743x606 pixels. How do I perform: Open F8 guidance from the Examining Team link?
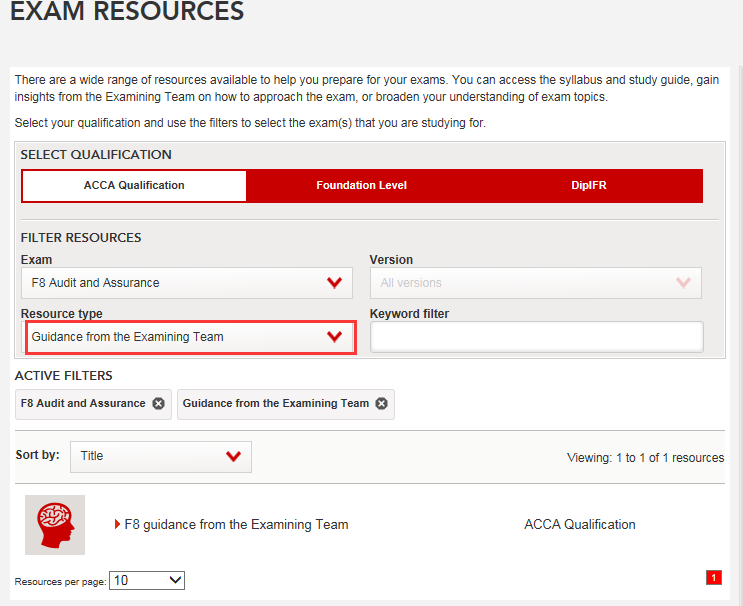coord(236,525)
